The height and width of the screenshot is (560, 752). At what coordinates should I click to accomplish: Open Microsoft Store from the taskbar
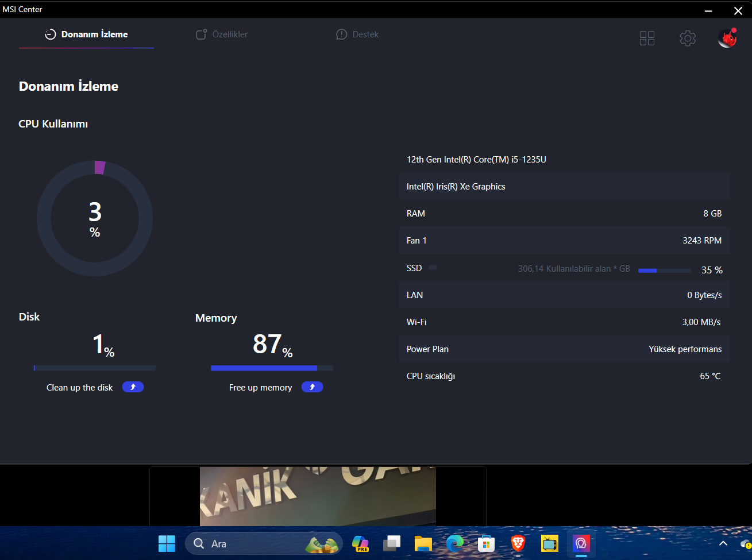487,543
